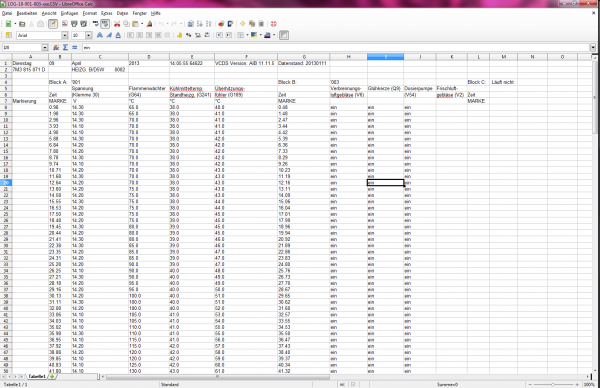Merge and center the selected cells

click(x=167, y=35)
